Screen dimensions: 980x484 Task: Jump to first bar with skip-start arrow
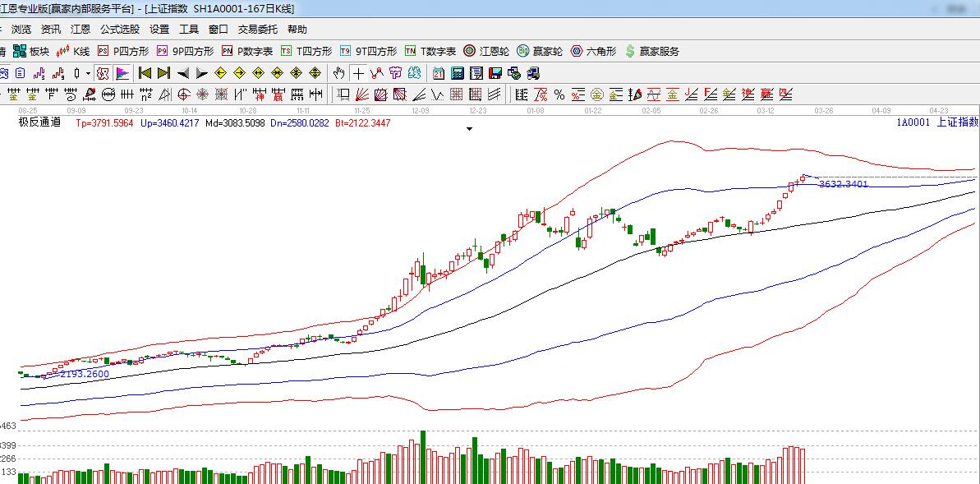click(145, 72)
